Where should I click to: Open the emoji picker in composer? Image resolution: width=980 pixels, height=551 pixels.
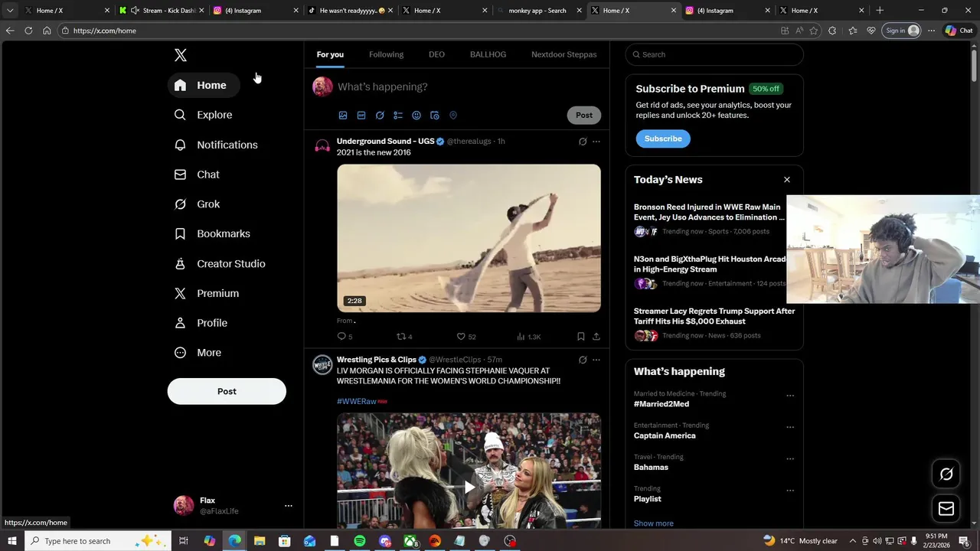(416, 116)
